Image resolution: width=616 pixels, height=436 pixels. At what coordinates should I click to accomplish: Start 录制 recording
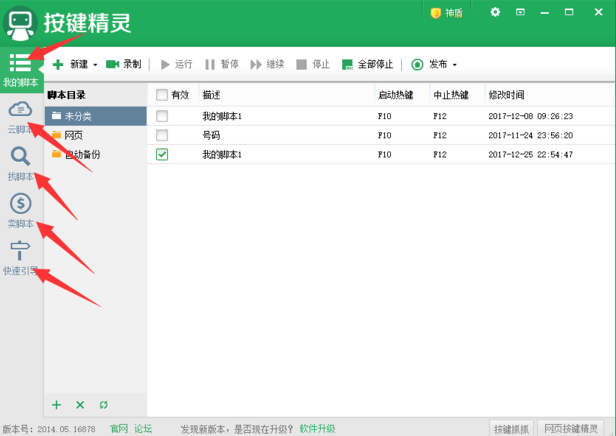123,64
